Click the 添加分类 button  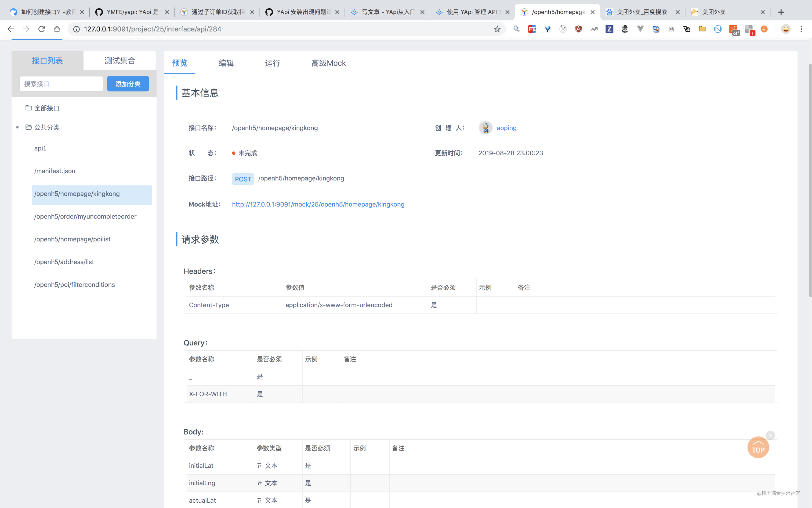tap(128, 84)
